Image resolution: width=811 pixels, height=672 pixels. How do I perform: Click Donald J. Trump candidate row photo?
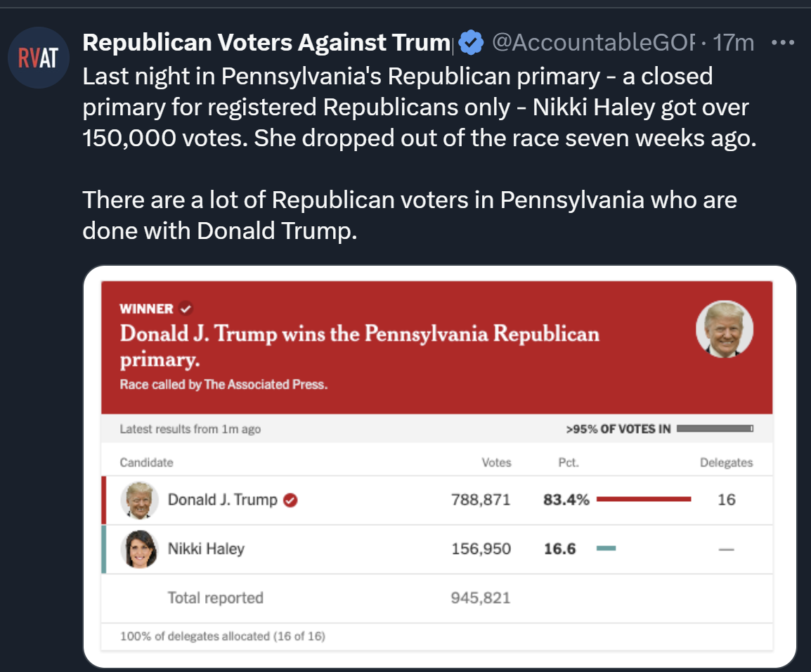(139, 500)
